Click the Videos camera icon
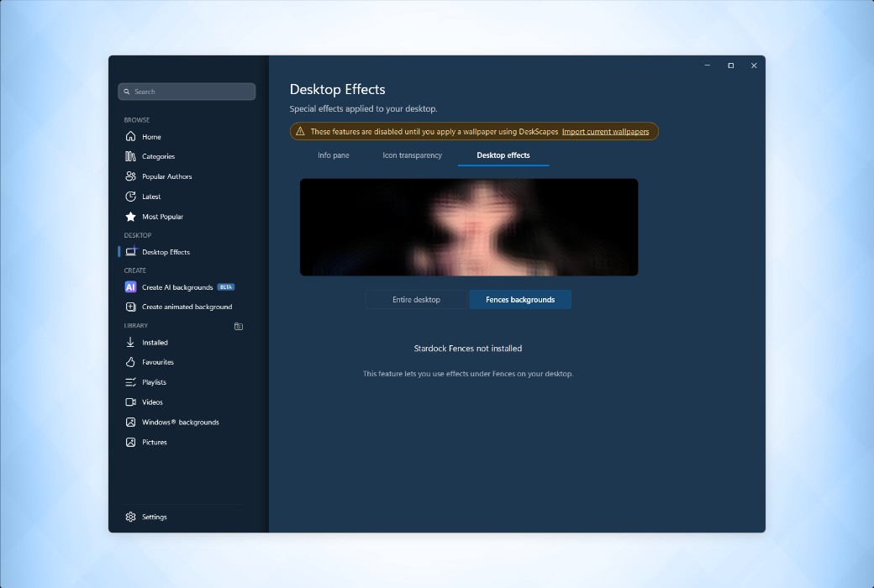Screen dimensions: 874x588 pos(130,402)
